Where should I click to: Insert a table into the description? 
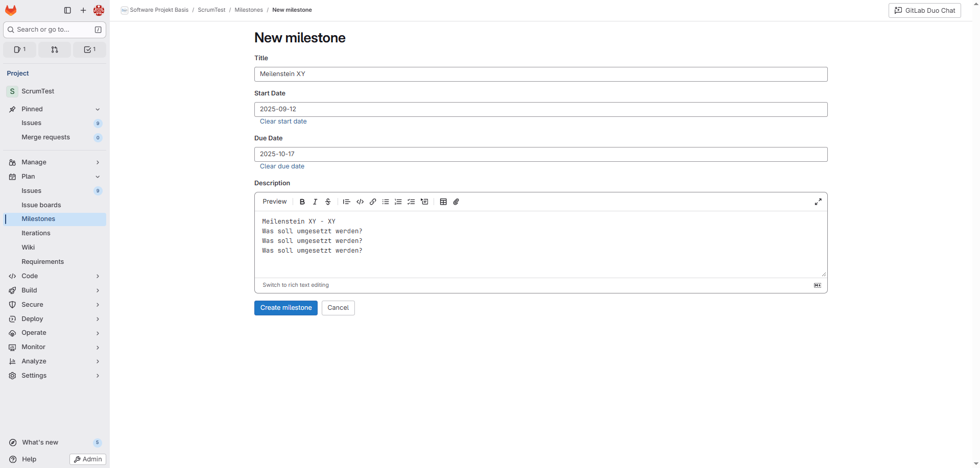click(443, 202)
